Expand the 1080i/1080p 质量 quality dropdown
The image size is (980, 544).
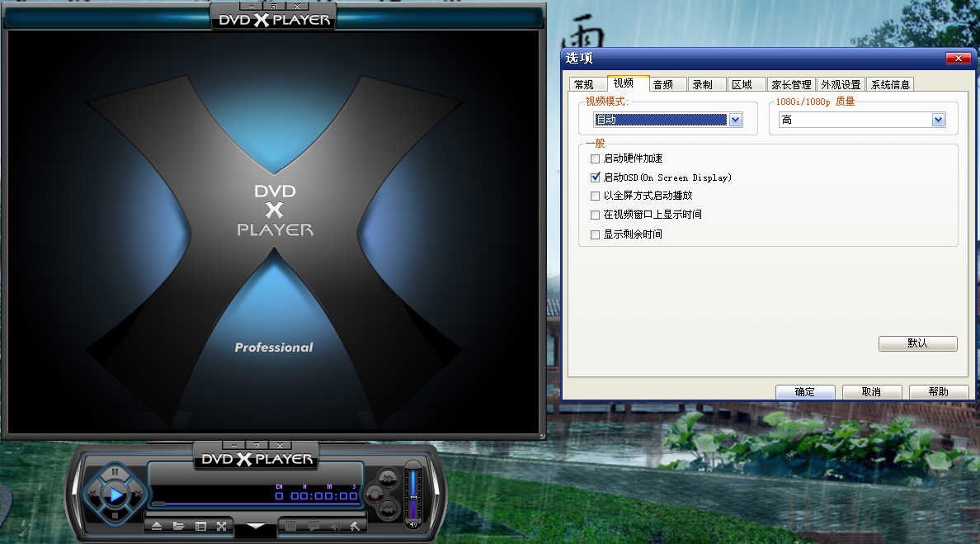937,119
